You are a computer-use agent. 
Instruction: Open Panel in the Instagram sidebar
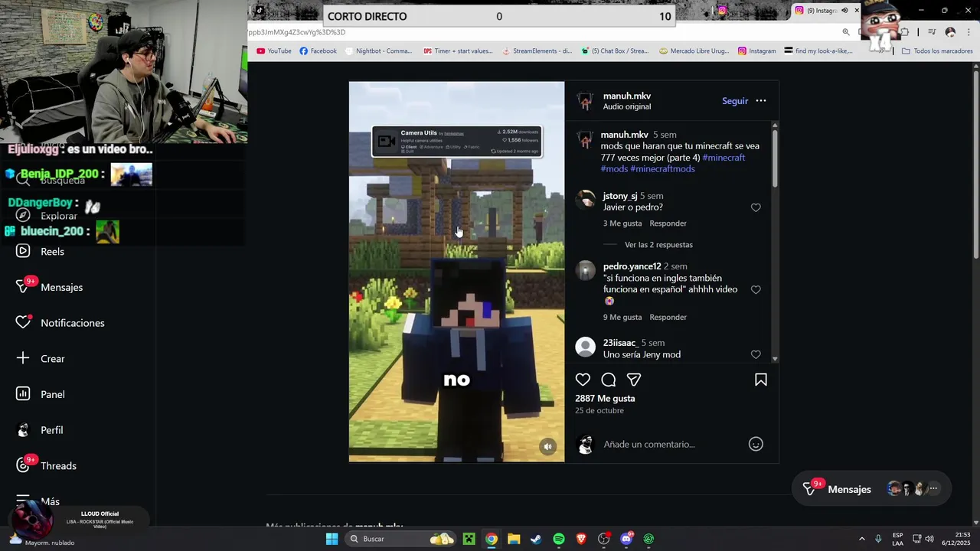(41, 394)
